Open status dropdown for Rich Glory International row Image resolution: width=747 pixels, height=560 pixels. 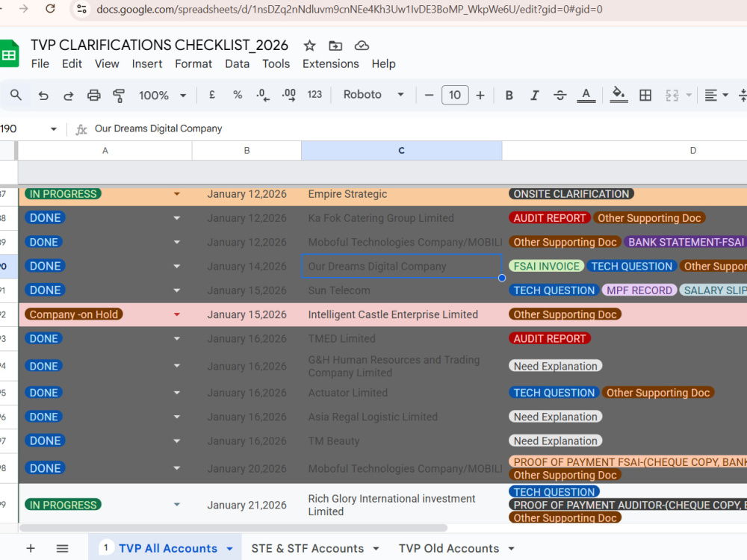coord(177,504)
